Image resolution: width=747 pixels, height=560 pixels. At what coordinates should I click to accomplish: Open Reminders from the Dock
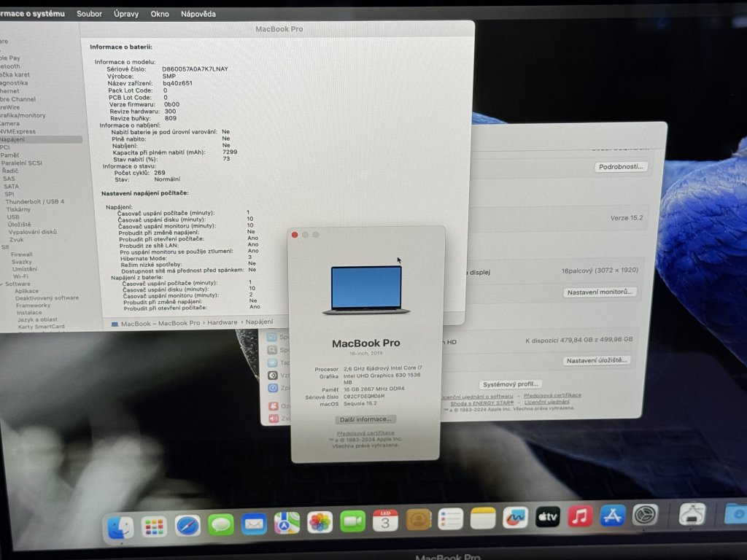(451, 519)
